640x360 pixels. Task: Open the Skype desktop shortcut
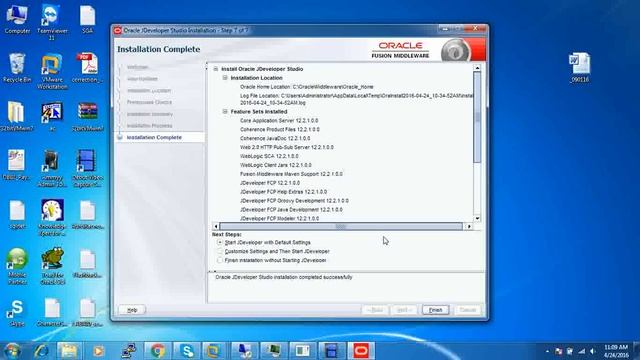(17, 312)
